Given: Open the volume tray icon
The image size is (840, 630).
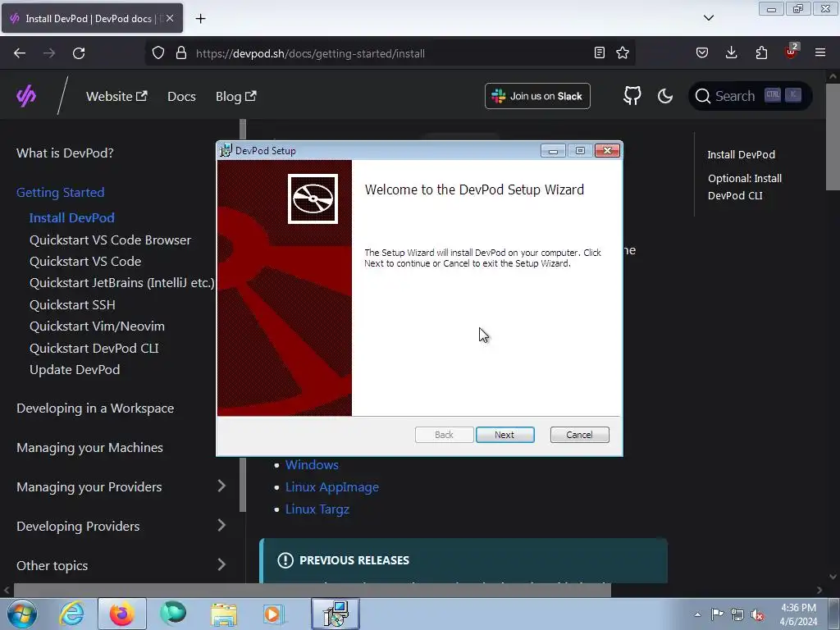Looking at the screenshot, I should (x=757, y=614).
